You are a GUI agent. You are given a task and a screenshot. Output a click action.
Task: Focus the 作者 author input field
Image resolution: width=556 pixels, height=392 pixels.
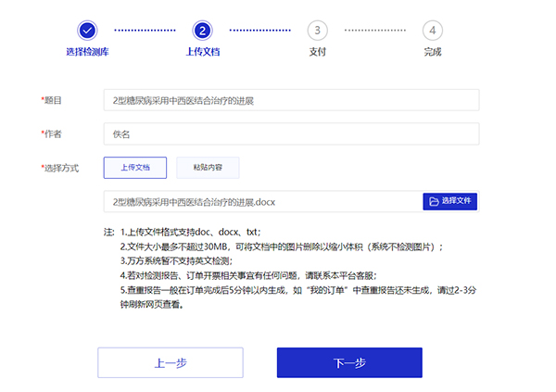(291, 134)
